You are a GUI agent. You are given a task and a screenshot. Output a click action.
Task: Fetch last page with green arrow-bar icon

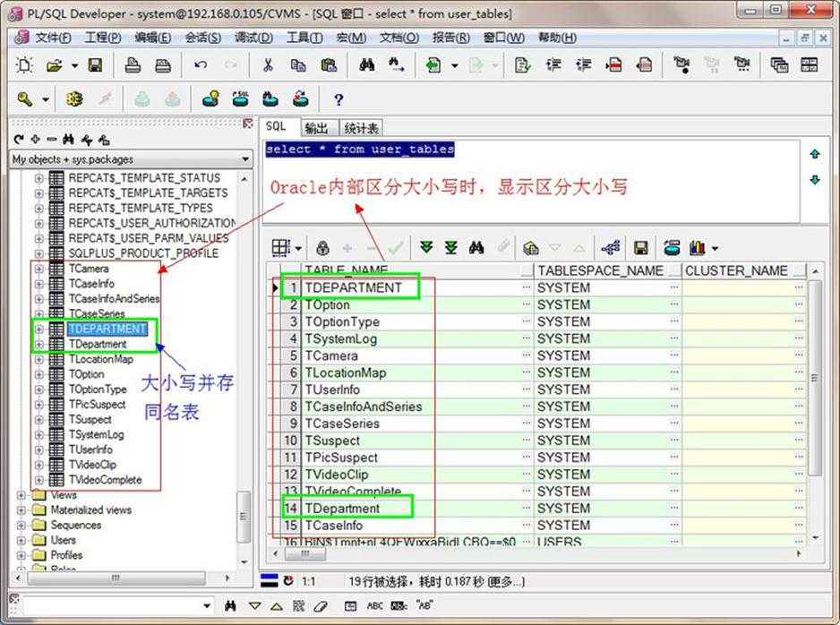[x=451, y=247]
